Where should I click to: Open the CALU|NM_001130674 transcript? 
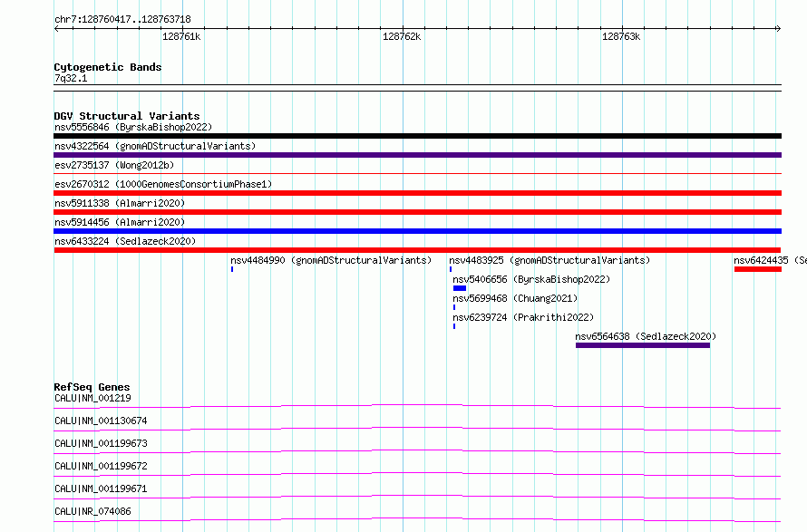[x=101, y=421]
